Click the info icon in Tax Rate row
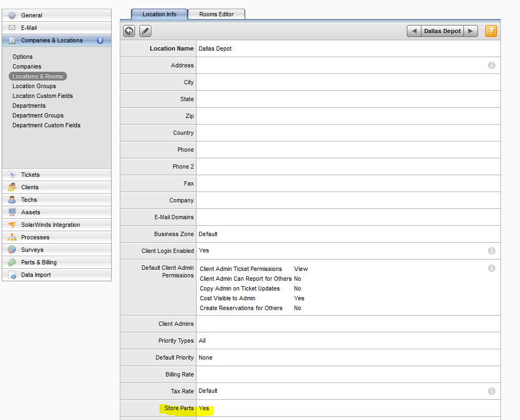Screen dimensions: 520x420 (x=492, y=391)
